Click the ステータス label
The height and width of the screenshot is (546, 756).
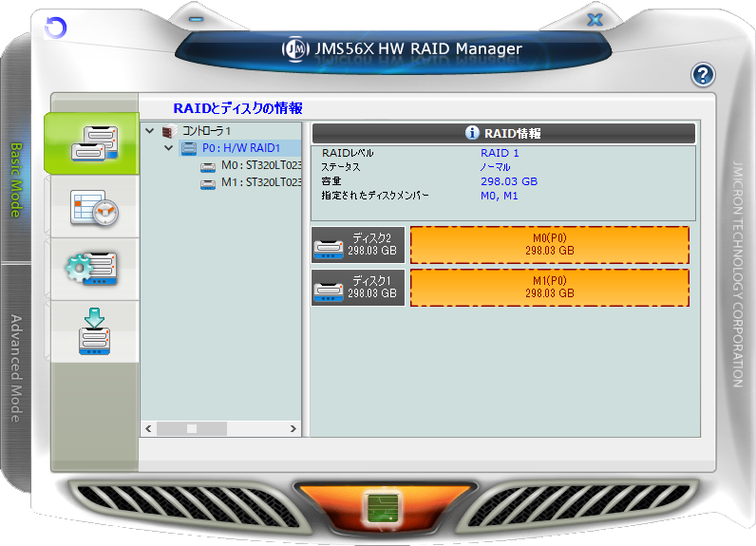[x=341, y=167]
